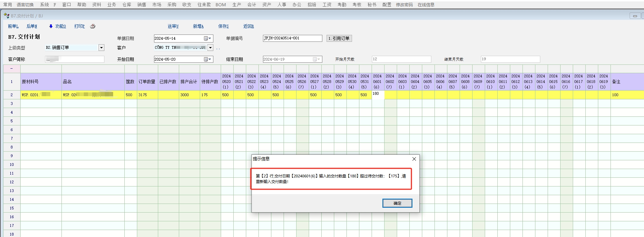Click the blue down-arrow 功能 icon
Image resolution: width=644 pixels, height=237 pixels.
coord(51,26)
